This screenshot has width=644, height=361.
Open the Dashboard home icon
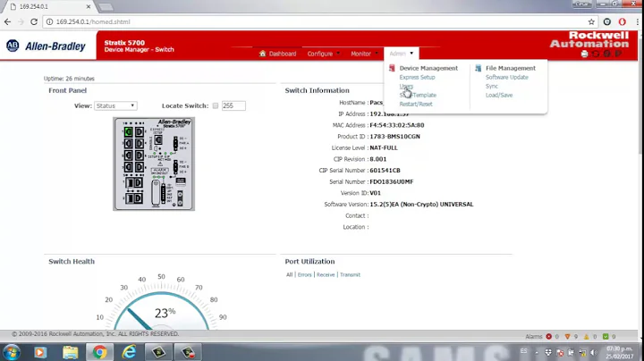pos(262,54)
